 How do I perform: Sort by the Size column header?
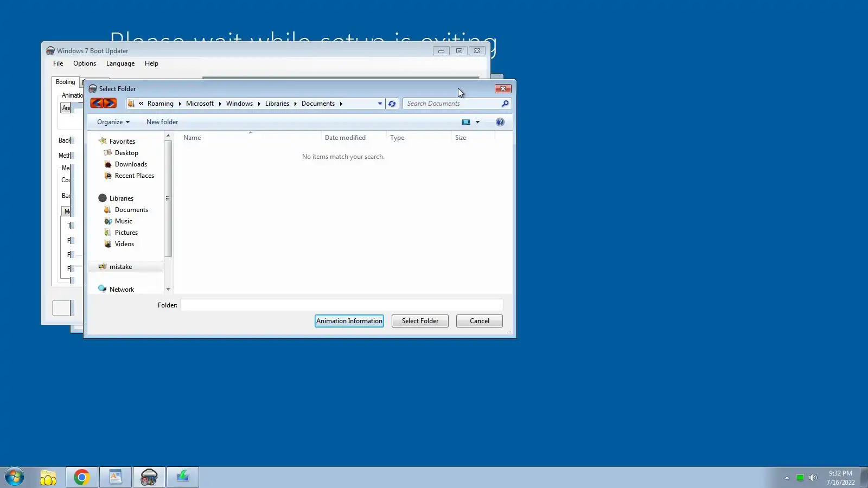(473, 138)
